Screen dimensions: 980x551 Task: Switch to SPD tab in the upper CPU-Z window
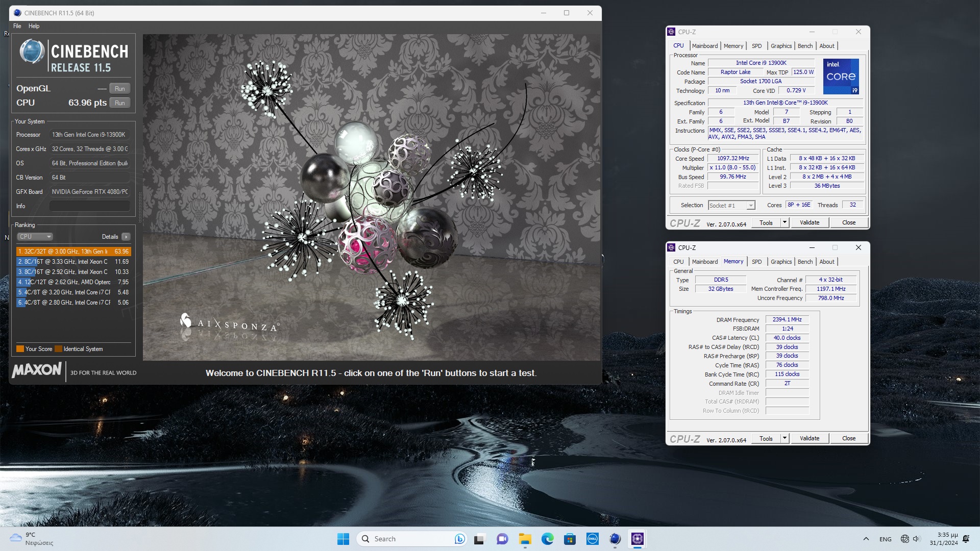tap(756, 46)
